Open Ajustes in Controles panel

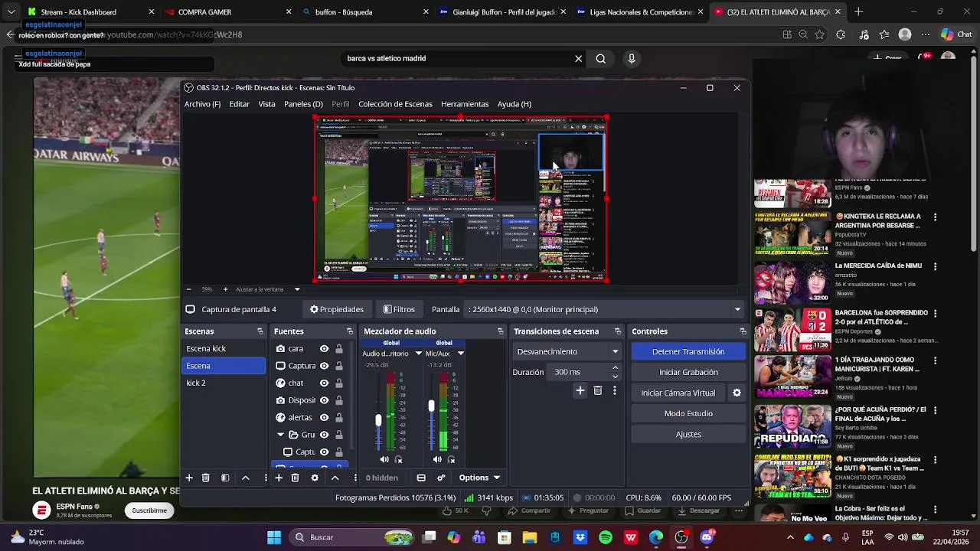coord(688,434)
